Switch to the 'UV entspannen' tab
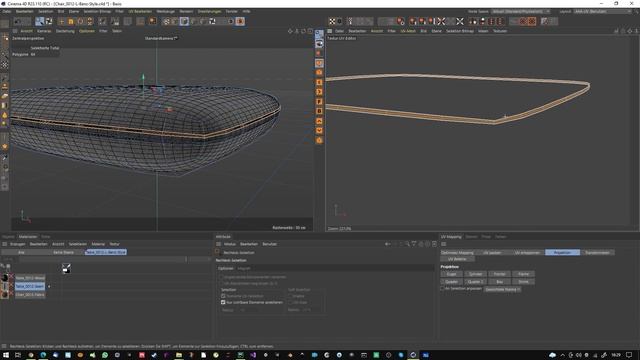640x360 pixels. [x=527, y=253]
